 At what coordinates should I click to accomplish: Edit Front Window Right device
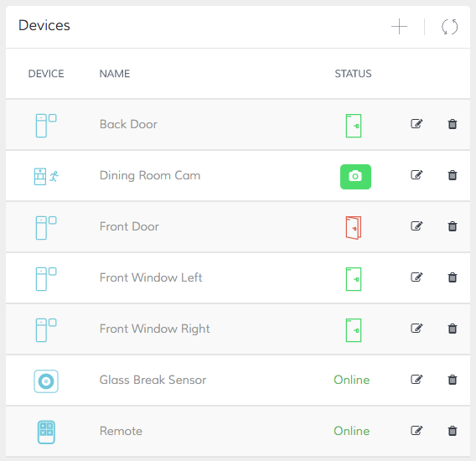(x=416, y=328)
